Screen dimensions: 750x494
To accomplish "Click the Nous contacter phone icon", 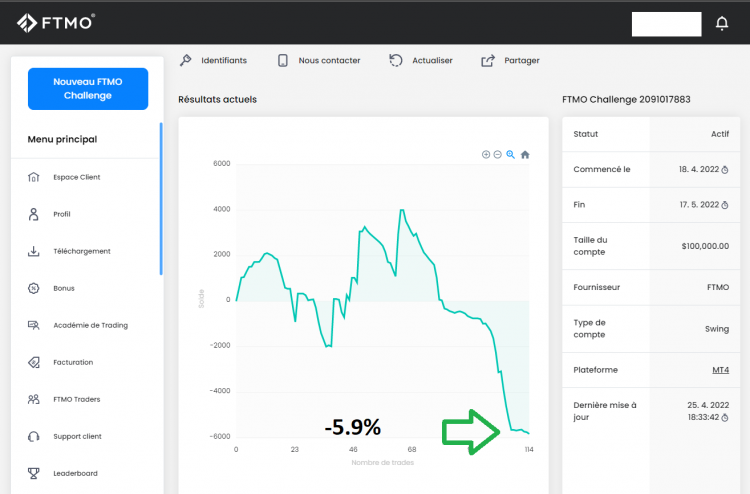I will point(283,60).
